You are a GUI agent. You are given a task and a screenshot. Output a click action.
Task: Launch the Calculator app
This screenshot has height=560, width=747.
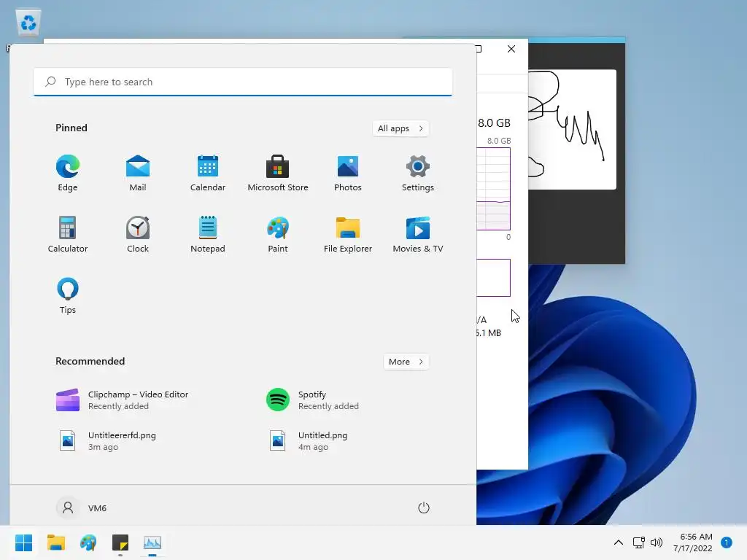click(68, 234)
